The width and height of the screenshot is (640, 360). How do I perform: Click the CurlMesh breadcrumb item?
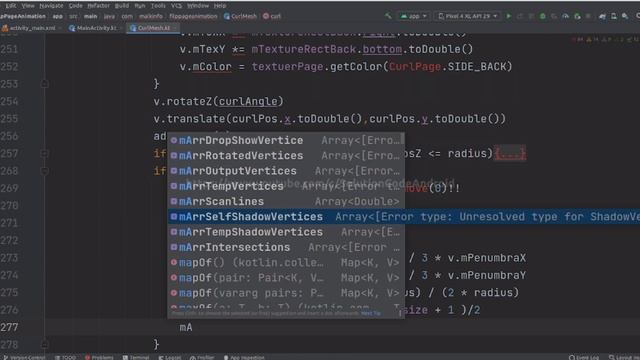click(240, 16)
